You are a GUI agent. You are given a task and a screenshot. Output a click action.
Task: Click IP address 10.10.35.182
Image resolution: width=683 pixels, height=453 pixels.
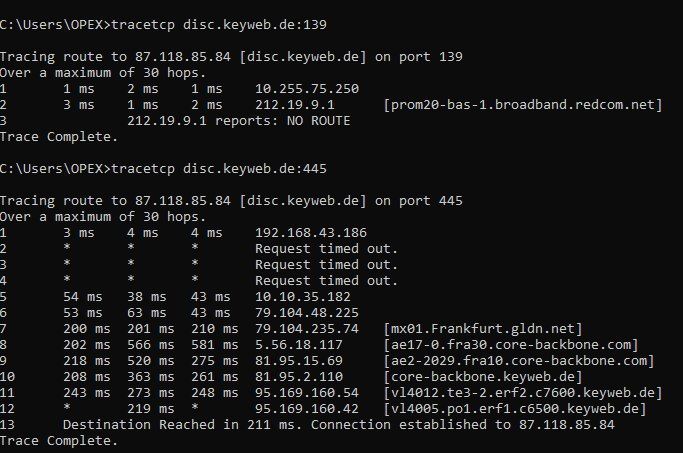(x=303, y=297)
